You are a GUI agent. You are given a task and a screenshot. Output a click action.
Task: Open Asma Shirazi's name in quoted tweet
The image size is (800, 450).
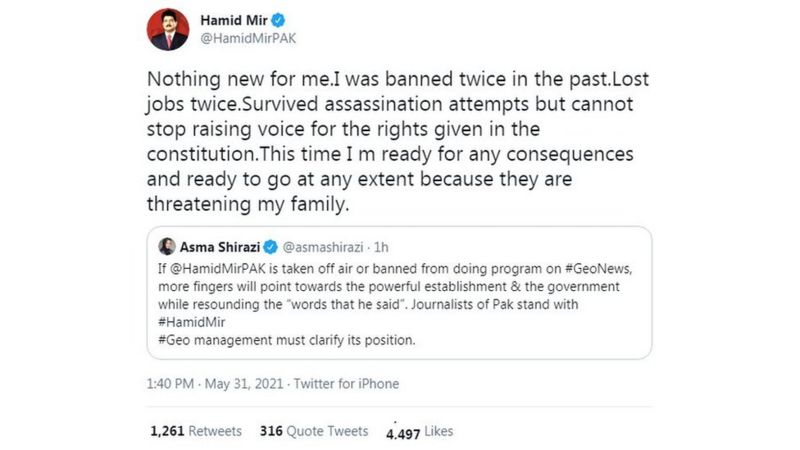click(220, 247)
